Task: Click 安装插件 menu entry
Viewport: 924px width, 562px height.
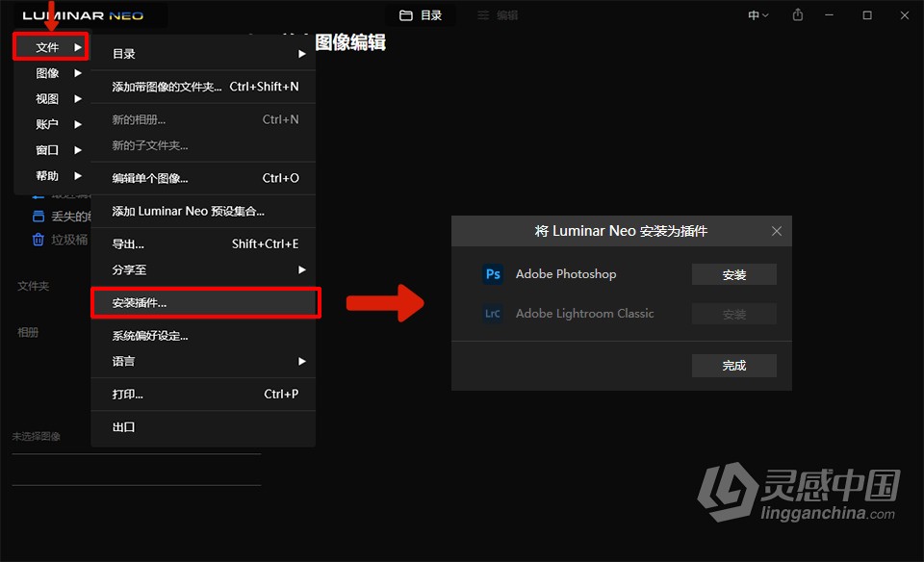Action: (203, 303)
